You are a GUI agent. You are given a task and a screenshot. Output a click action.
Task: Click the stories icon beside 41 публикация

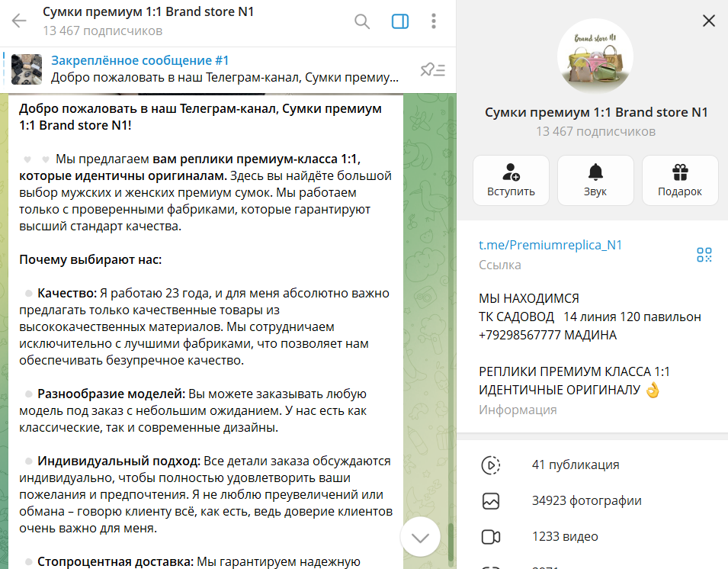(x=491, y=465)
